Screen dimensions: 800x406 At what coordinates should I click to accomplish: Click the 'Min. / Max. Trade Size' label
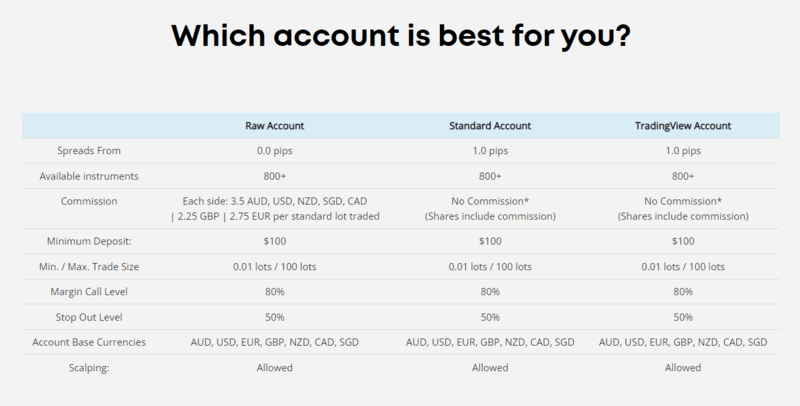(89, 266)
